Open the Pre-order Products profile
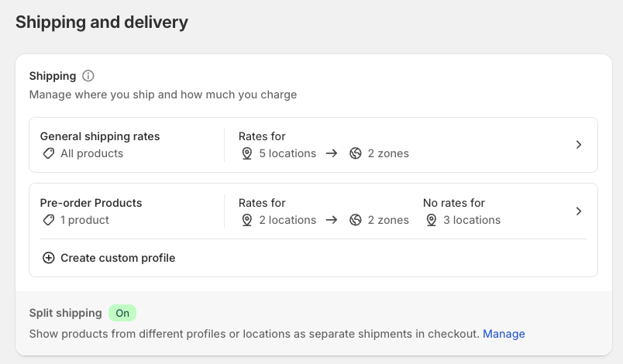The height and width of the screenshot is (364, 623). pos(313,211)
